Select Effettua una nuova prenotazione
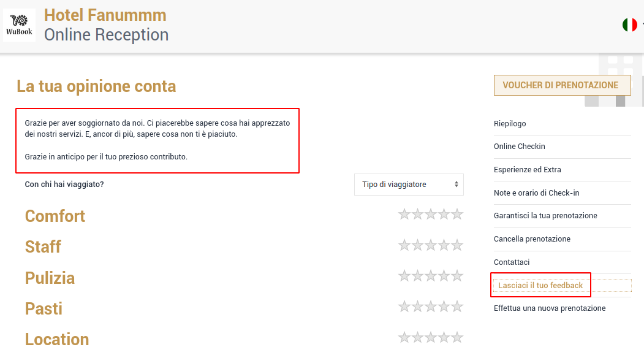 click(550, 308)
